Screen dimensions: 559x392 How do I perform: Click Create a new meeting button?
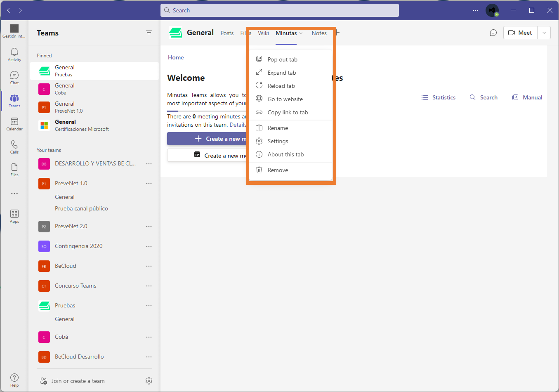[x=206, y=155]
